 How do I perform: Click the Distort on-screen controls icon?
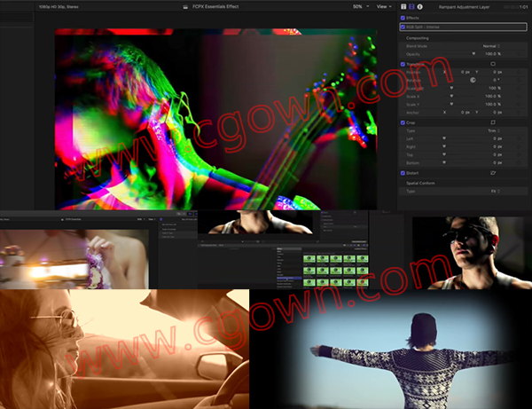click(x=493, y=173)
